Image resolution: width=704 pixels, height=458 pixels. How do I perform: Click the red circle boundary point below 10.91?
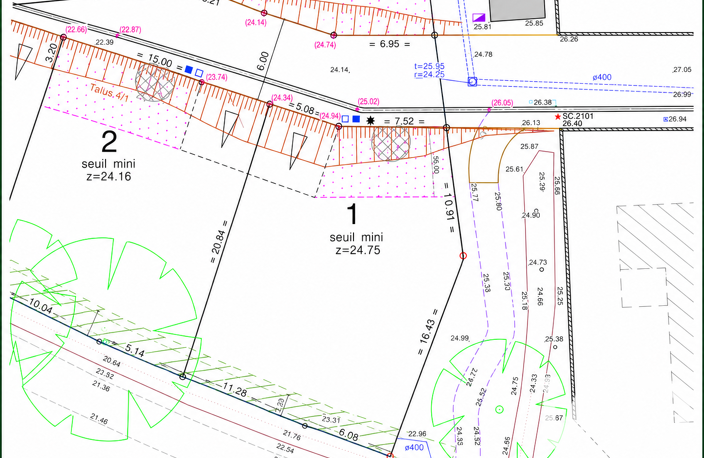(x=463, y=255)
